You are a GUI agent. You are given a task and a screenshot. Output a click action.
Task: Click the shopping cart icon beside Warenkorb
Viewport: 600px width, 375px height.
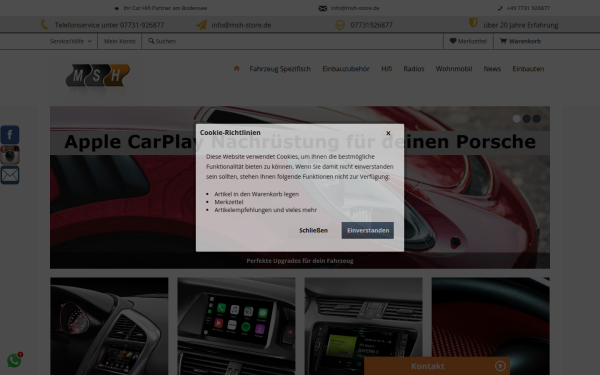pyautogui.click(x=503, y=41)
